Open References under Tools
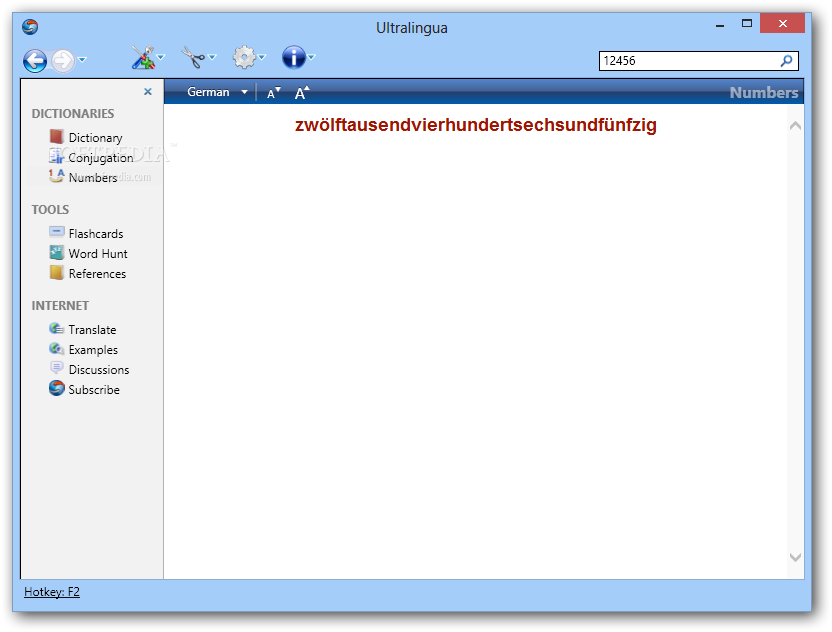The height and width of the screenshot is (632, 832). pyautogui.click(x=97, y=274)
